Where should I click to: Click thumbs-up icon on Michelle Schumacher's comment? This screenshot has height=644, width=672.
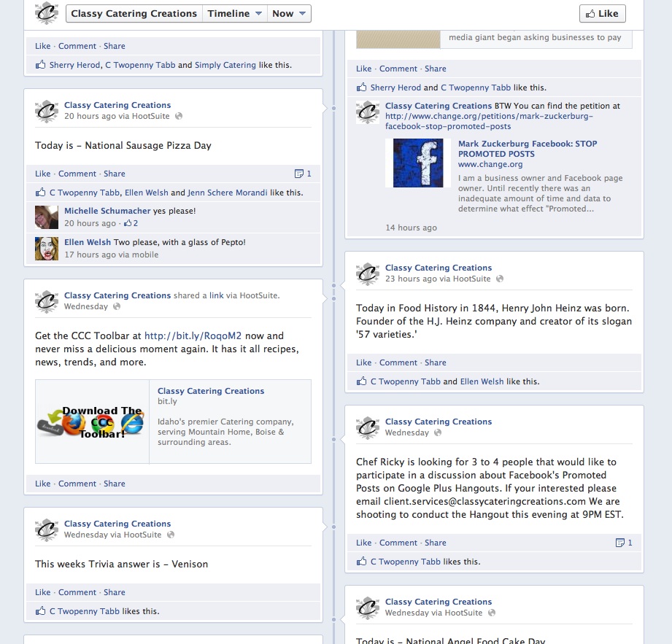pos(128,222)
